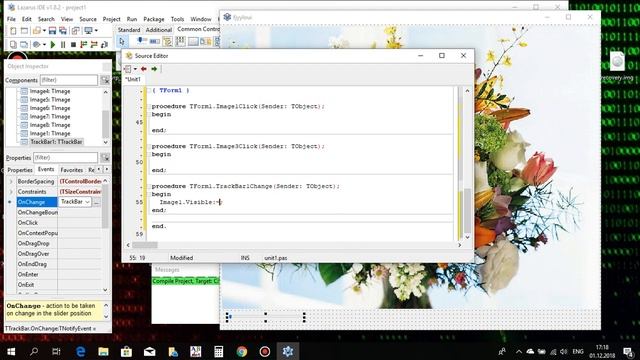Viewport: 640px width, 360px height.
Task: Expand the BorderSpacing property row
Action: (x=11, y=181)
